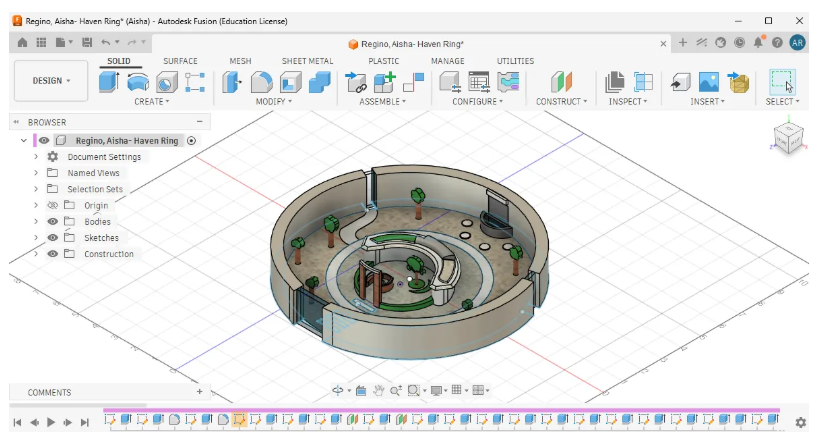Expand the Selection Sets node
This screenshot has width=818, height=437.
tap(36, 189)
